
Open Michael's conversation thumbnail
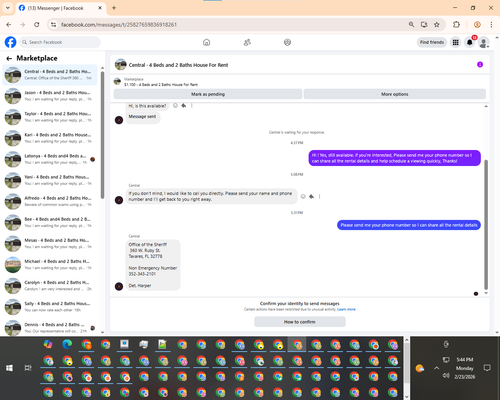[13, 265]
